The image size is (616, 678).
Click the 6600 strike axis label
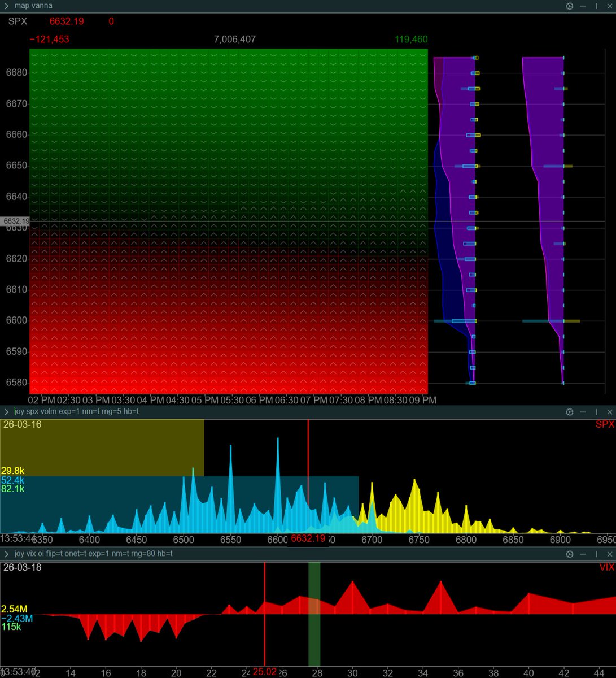tap(16, 320)
